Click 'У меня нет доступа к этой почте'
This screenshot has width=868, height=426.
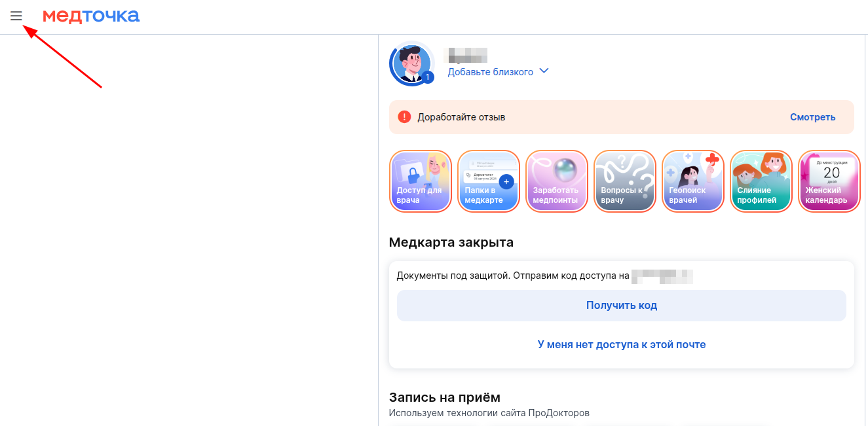621,344
